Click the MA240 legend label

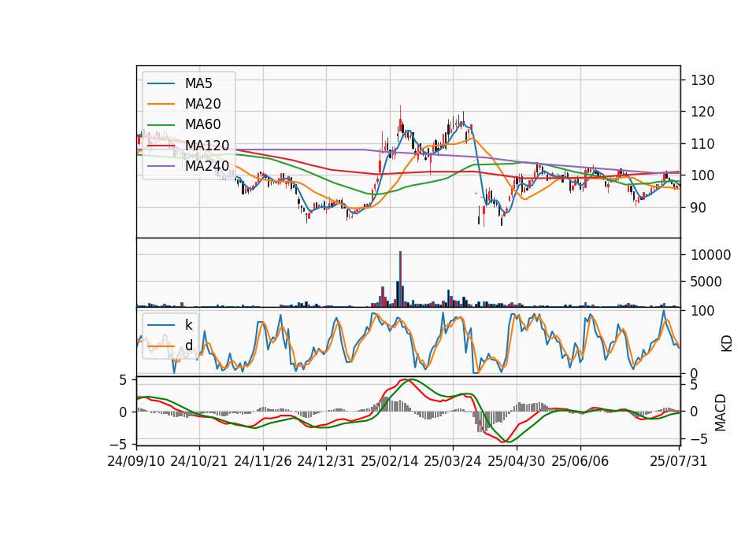(207, 166)
